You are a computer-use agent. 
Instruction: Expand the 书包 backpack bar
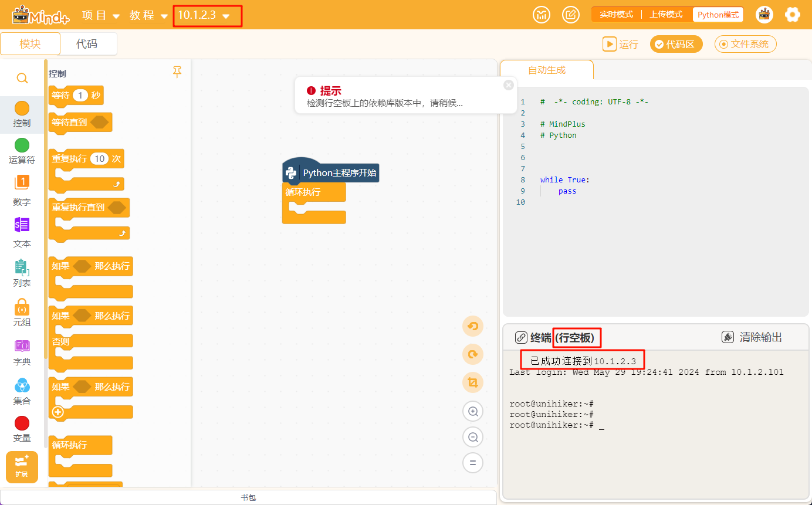tap(249, 497)
